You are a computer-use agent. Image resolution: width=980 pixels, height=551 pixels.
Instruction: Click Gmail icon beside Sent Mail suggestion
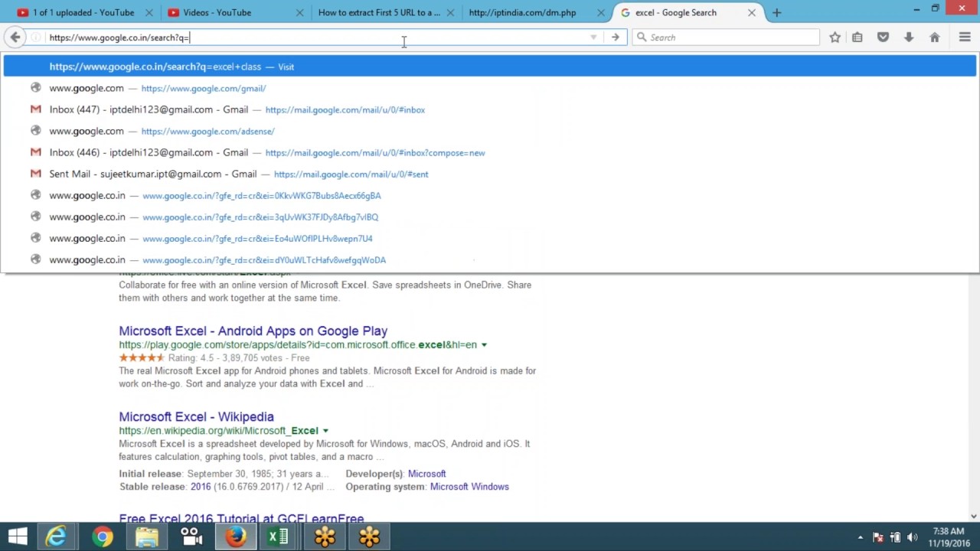[x=35, y=174]
